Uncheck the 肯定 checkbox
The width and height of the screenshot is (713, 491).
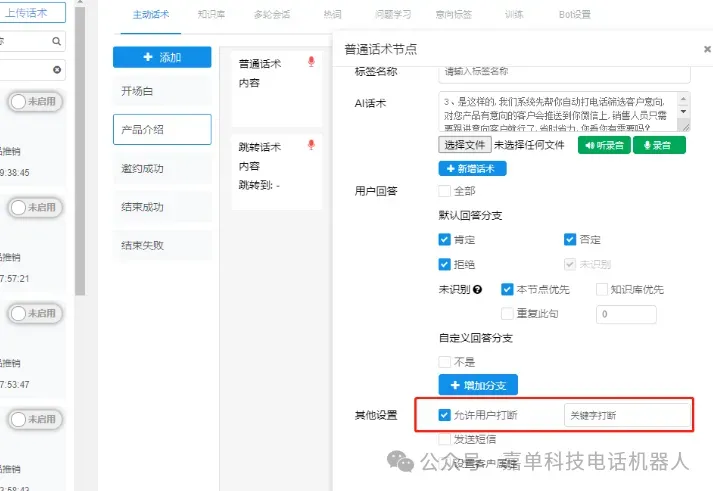tap(444, 239)
